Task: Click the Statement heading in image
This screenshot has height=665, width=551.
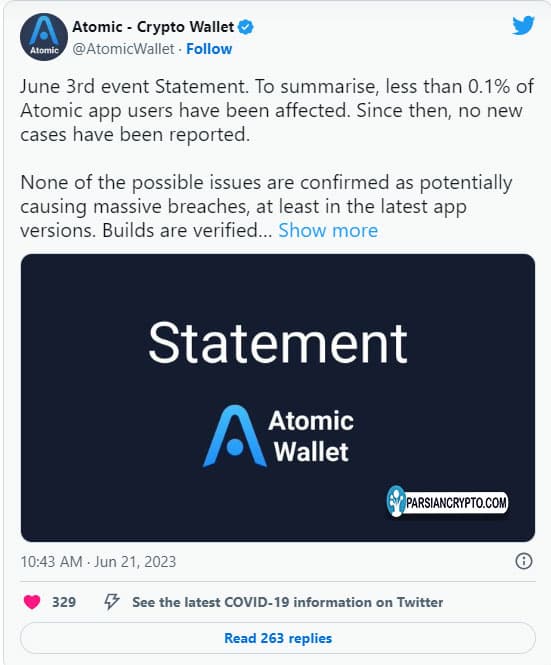Action: (278, 343)
